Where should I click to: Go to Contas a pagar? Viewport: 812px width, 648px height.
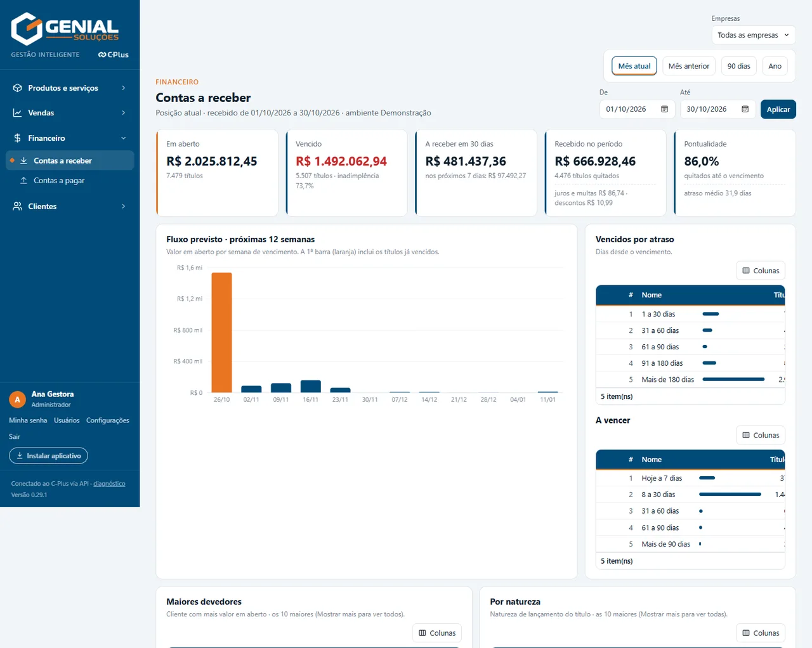point(58,181)
